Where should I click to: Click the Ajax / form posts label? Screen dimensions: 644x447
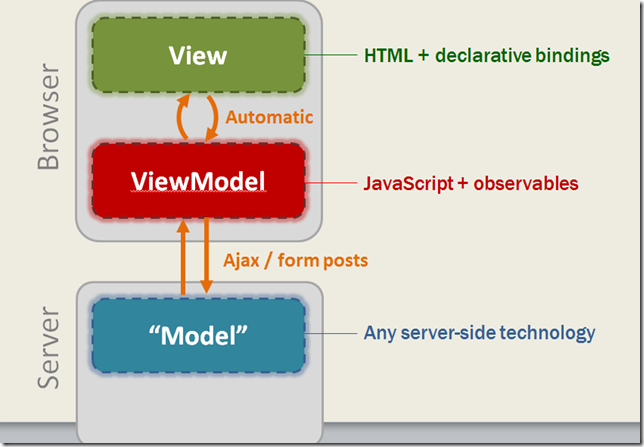[x=295, y=260]
